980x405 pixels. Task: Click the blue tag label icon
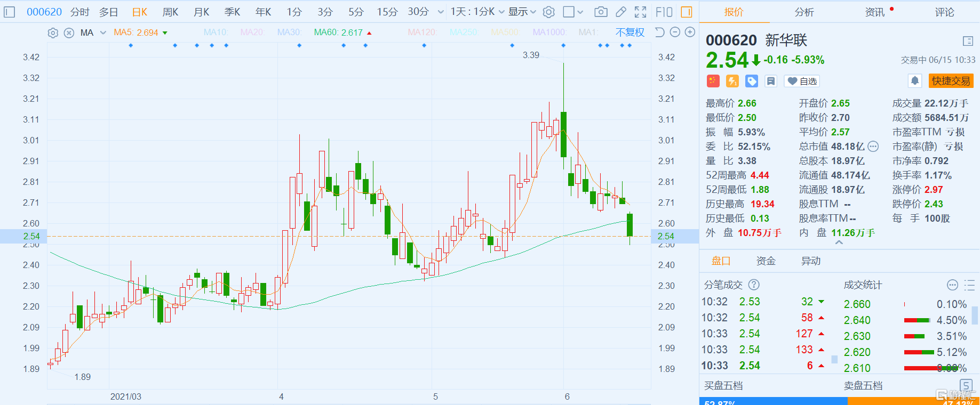[x=752, y=81]
